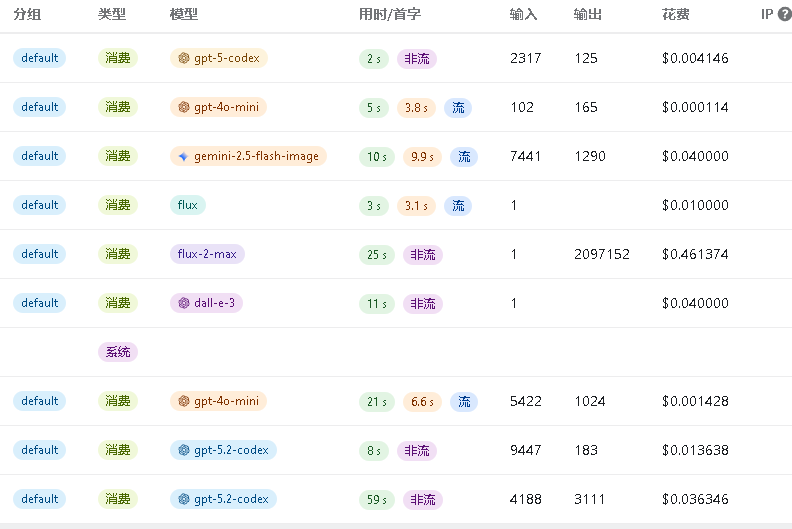Click the cost $0.001428

point(695,401)
